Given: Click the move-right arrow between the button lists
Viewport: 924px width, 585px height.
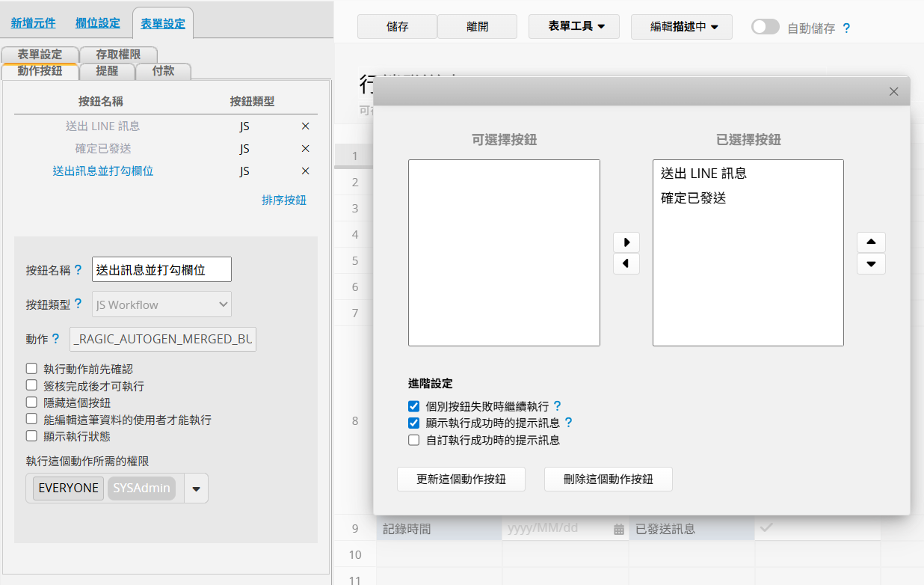Looking at the screenshot, I should [x=626, y=242].
